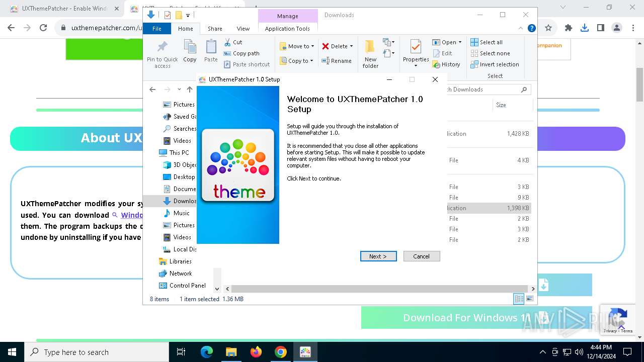
Task: Open Easy access dropdown beside New folder
Action: [388, 53]
